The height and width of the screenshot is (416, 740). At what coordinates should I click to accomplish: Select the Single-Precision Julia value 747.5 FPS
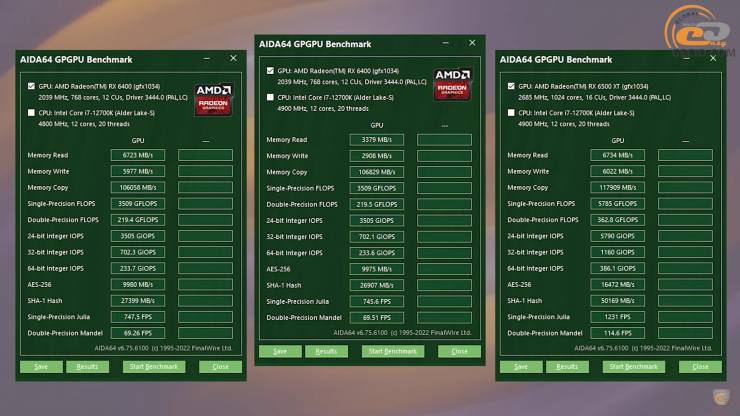coord(138,317)
